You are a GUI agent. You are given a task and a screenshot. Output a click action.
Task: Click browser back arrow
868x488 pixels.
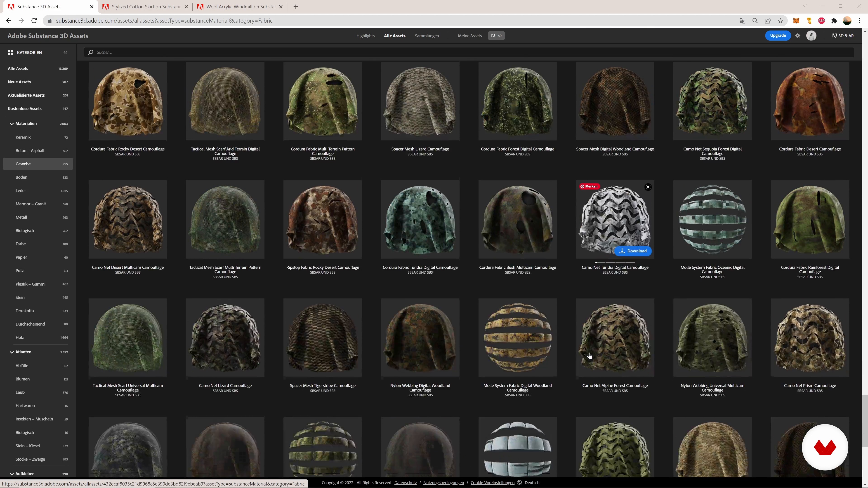(8, 21)
